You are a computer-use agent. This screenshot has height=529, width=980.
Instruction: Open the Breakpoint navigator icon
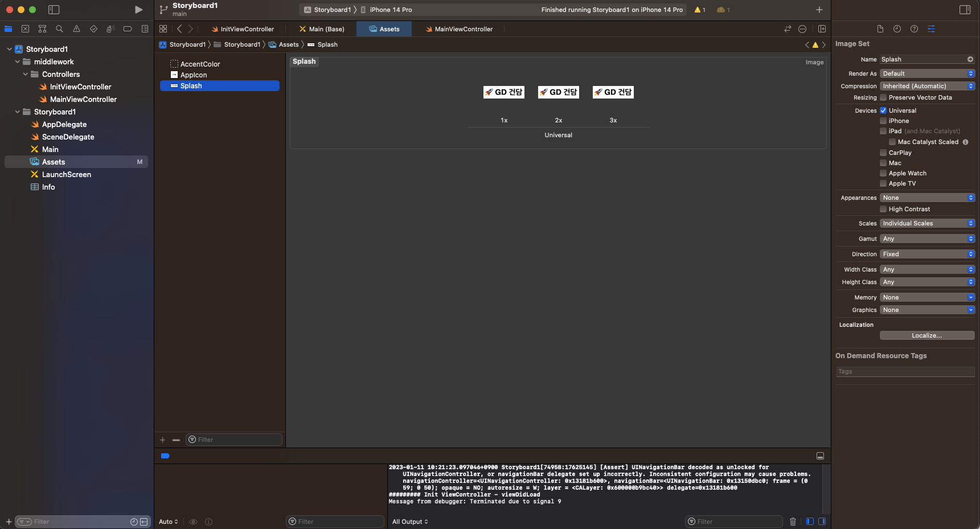pyautogui.click(x=128, y=29)
